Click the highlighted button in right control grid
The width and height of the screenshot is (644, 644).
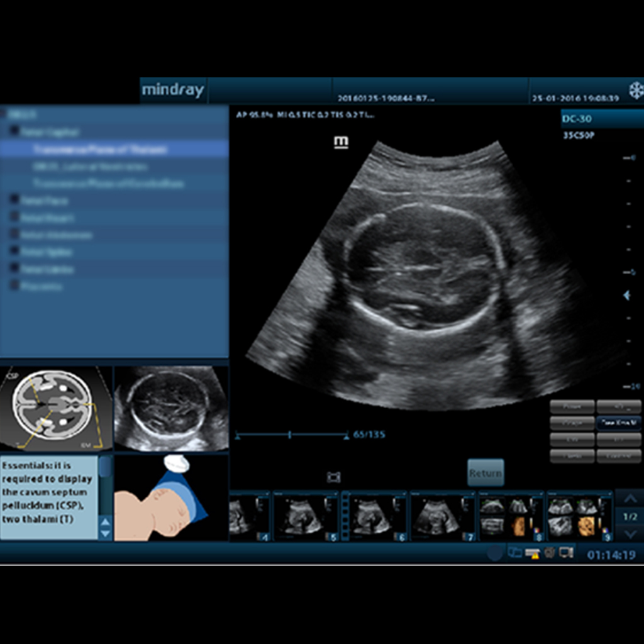(619, 423)
